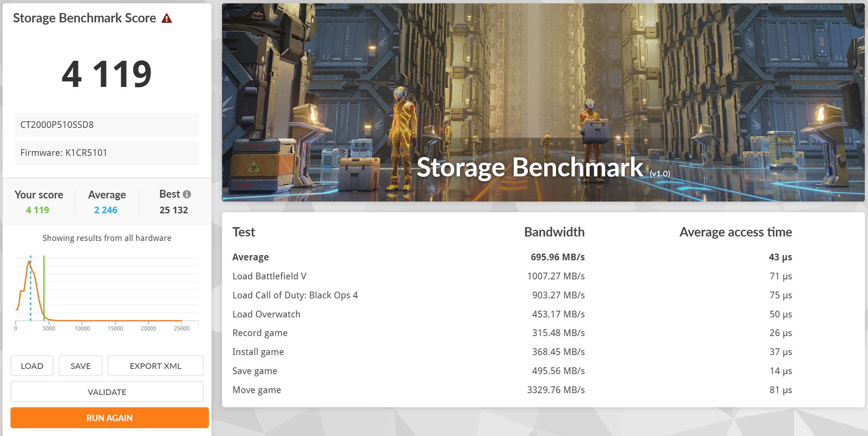Viewport: 868px width, 436px height.
Task: Click the orange RUN AGAIN button
Action: point(109,418)
